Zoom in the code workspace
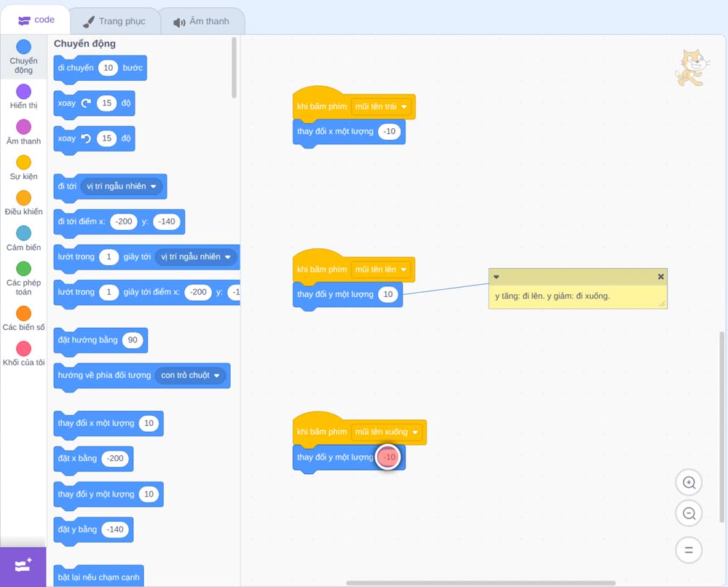 [x=689, y=483]
